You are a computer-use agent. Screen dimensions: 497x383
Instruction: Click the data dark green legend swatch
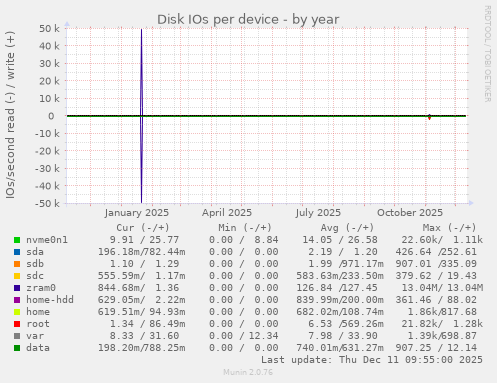17,348
